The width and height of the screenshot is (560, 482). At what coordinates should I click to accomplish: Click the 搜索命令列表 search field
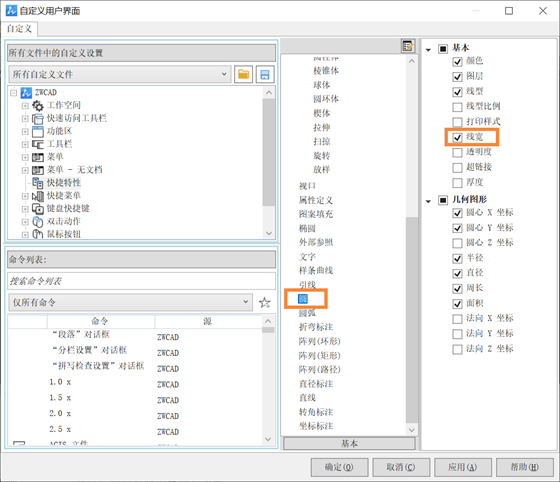point(141,281)
